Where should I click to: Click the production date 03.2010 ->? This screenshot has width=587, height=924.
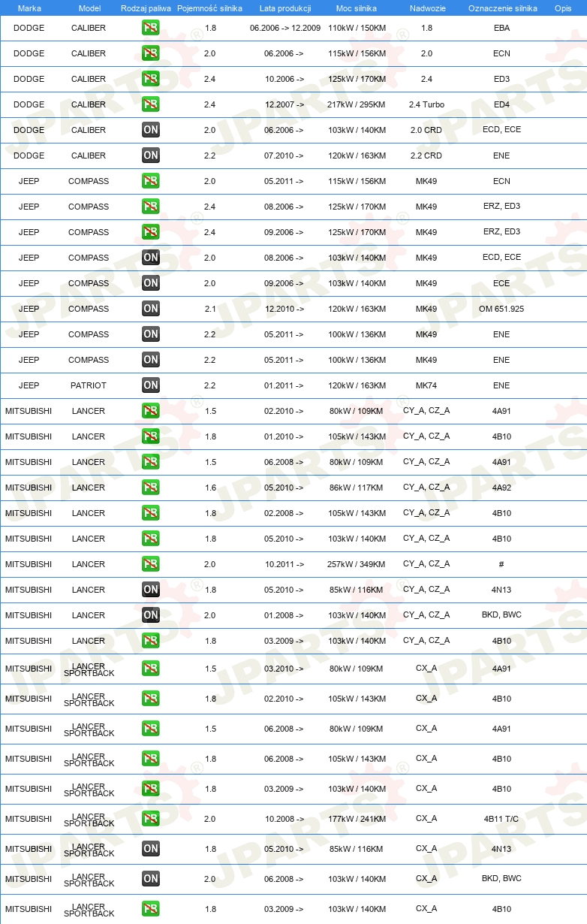click(284, 669)
